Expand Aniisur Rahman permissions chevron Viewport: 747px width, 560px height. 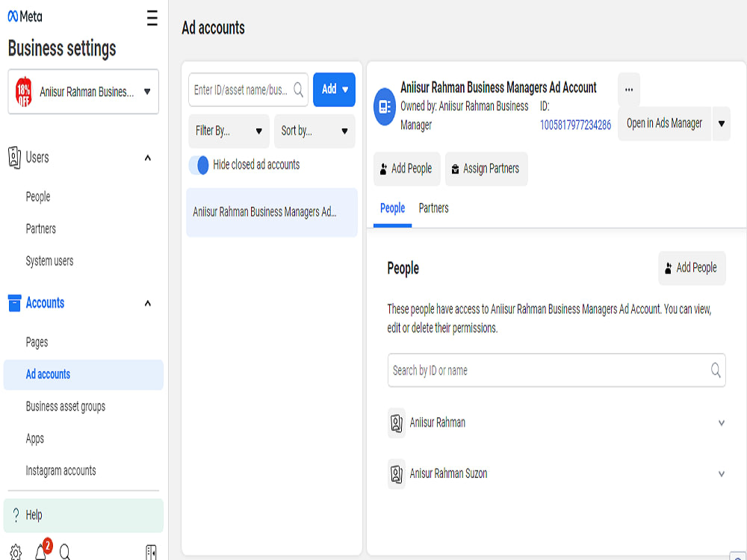(x=722, y=423)
